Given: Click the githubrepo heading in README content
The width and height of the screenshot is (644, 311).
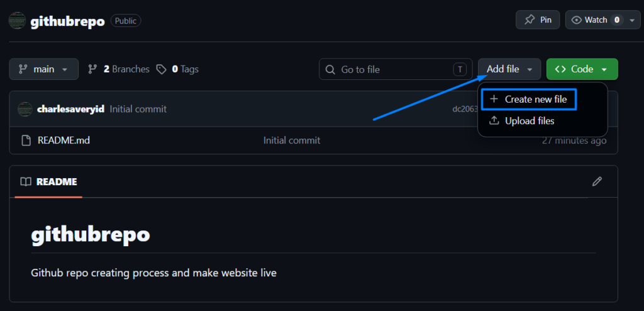Looking at the screenshot, I should point(91,235).
